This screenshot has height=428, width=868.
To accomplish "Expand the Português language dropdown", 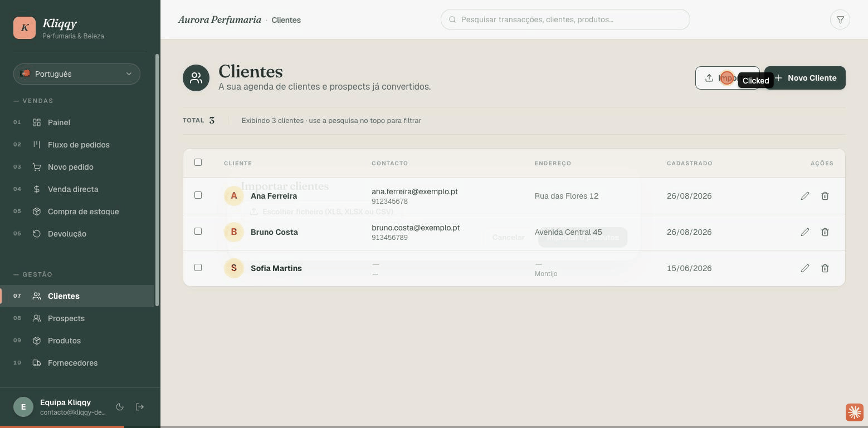I will 77,74.
